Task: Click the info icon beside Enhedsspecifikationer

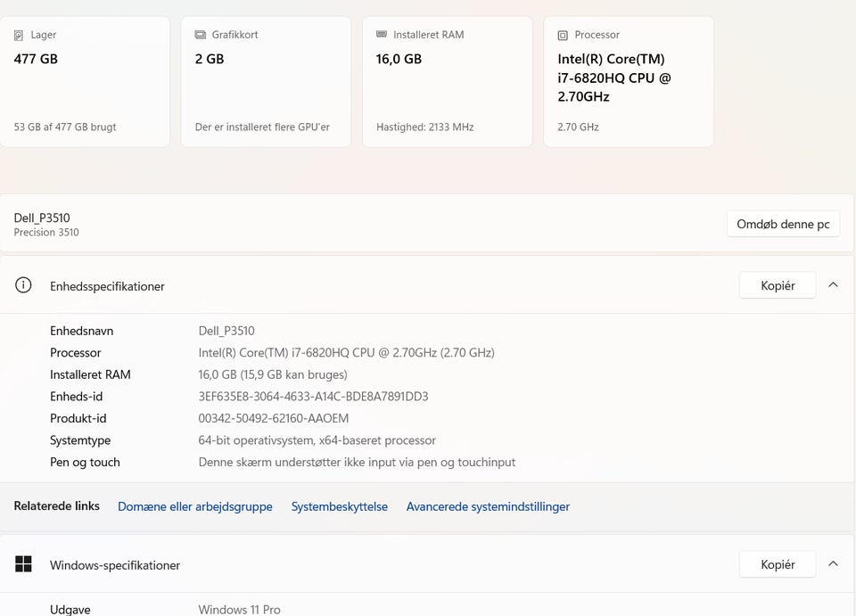Action: point(23,285)
